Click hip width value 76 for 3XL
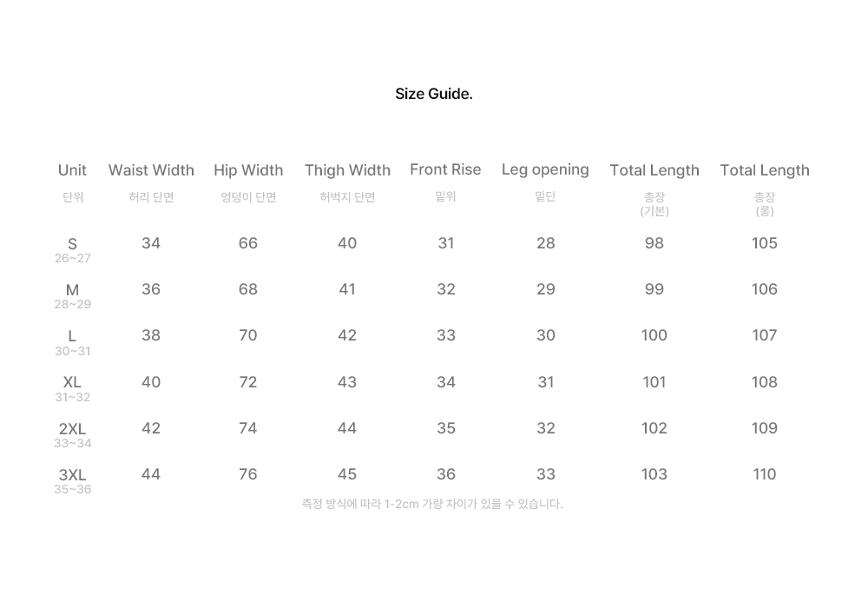This screenshot has height=595, width=868. 248,474
